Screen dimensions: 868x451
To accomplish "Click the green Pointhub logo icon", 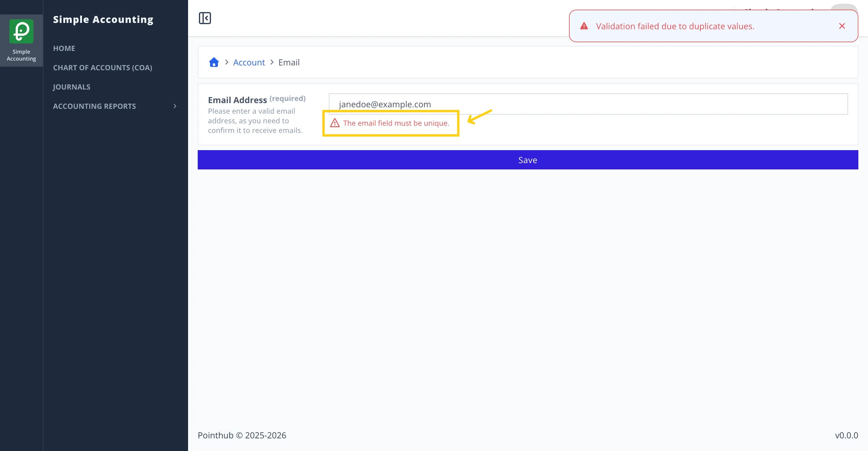I will coord(21,31).
